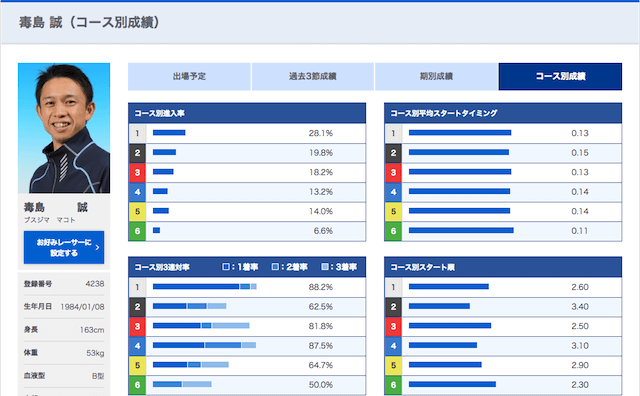Click the red course 3 badge in コース別進入率
Screen dimensions: 640x396
[x=137, y=172]
